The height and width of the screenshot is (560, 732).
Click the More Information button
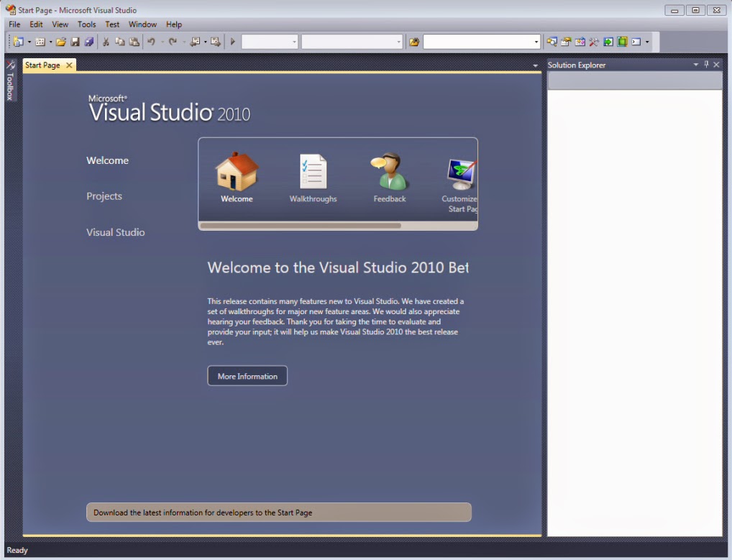coord(247,376)
